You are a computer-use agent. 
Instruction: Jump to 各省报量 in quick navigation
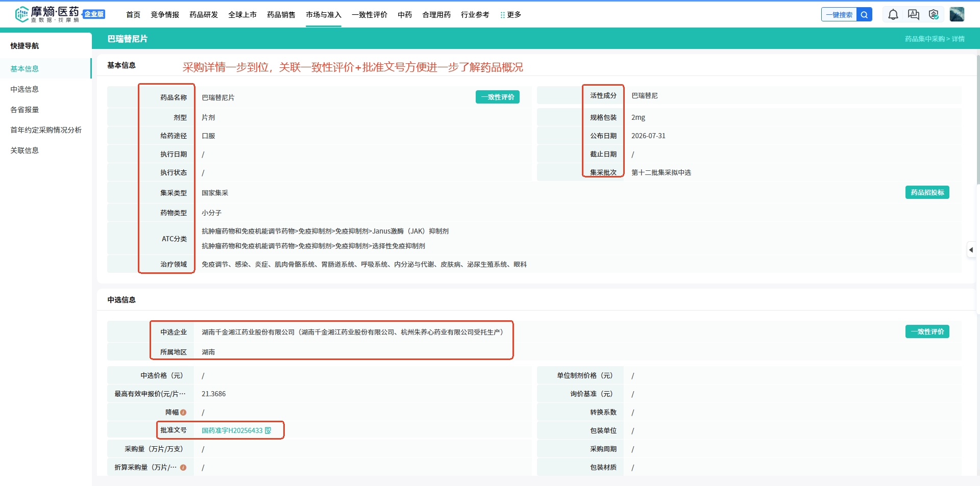click(24, 110)
